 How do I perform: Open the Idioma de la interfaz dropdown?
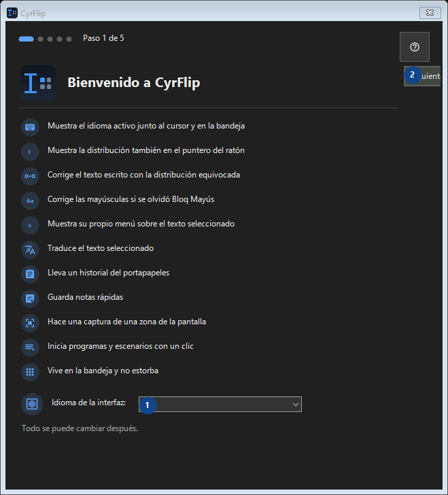pos(220,404)
